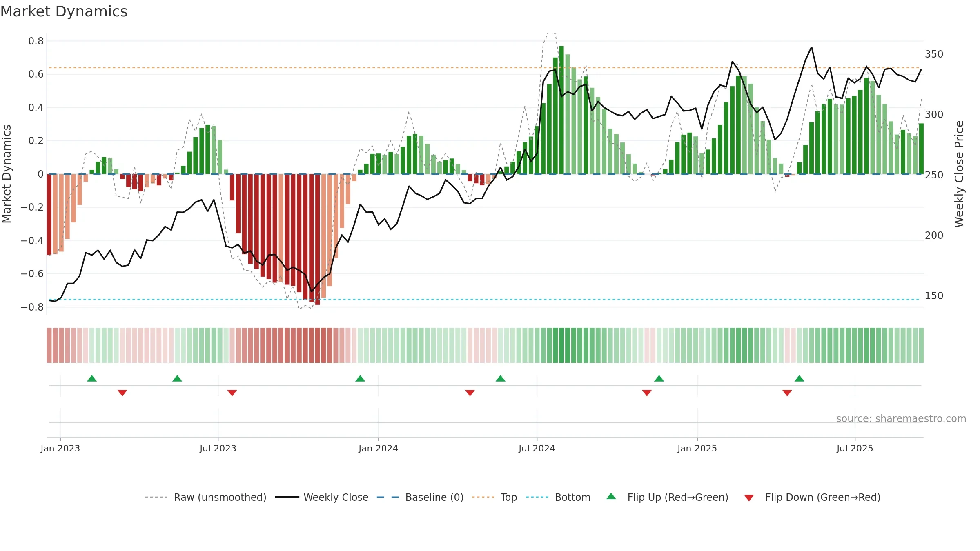Click the Market Dynamics chart title
The width and height of the screenshot is (980, 551).
click(64, 11)
